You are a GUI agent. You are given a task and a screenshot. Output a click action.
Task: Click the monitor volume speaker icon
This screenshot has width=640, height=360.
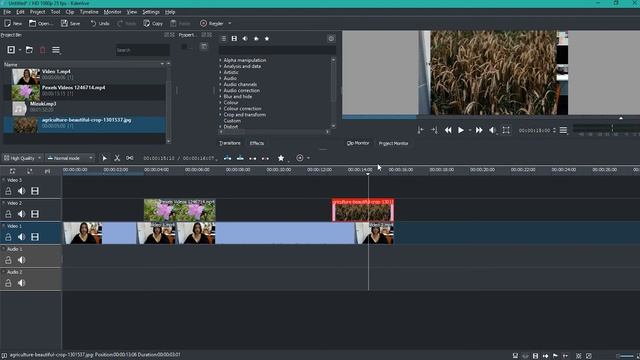pyautogui.click(x=492, y=130)
